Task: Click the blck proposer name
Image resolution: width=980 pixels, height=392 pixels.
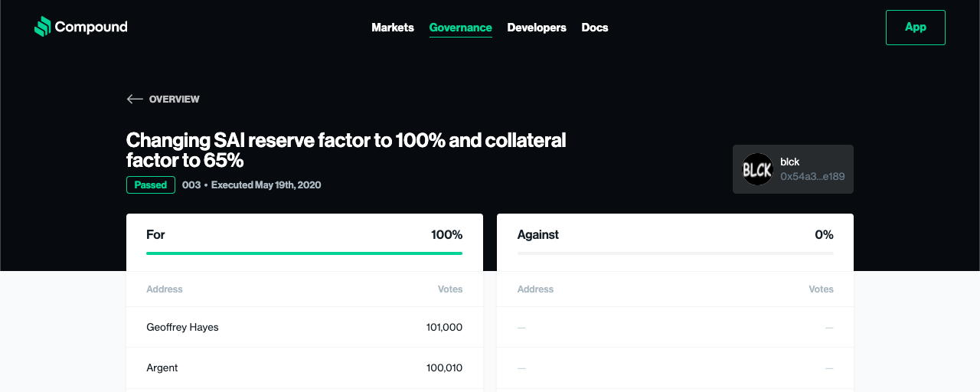Action: [790, 162]
